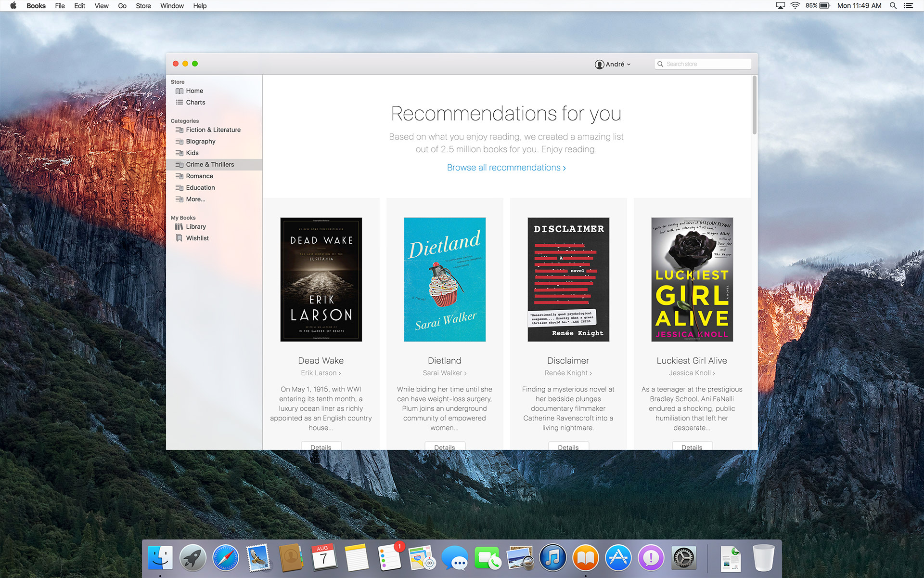Launch Launchpad from the Dock
This screenshot has height=578, width=924.
point(193,558)
